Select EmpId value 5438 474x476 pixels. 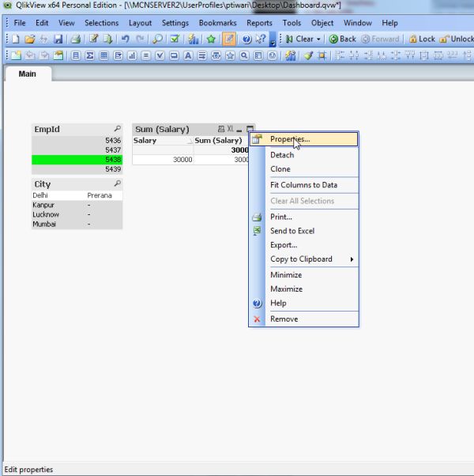77,159
